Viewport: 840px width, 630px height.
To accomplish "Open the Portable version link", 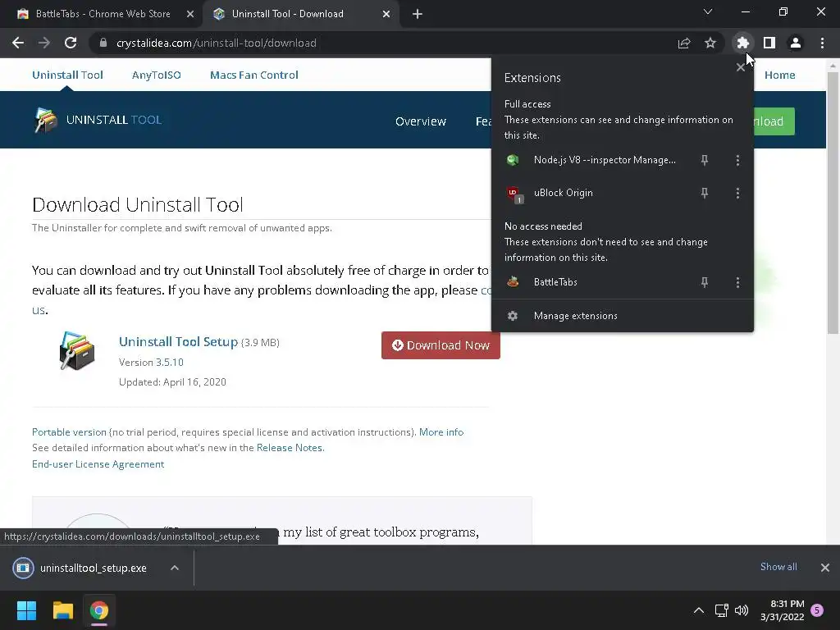I will 69,431.
